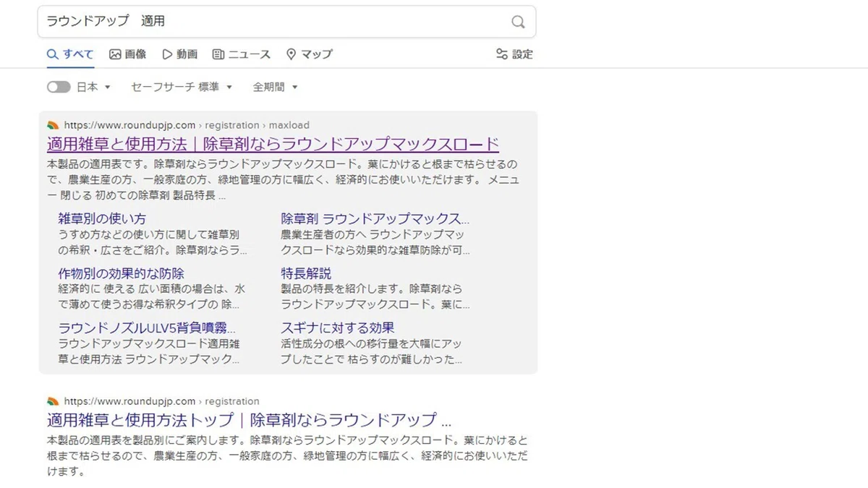Toggle the 日本 region switch

[59, 87]
